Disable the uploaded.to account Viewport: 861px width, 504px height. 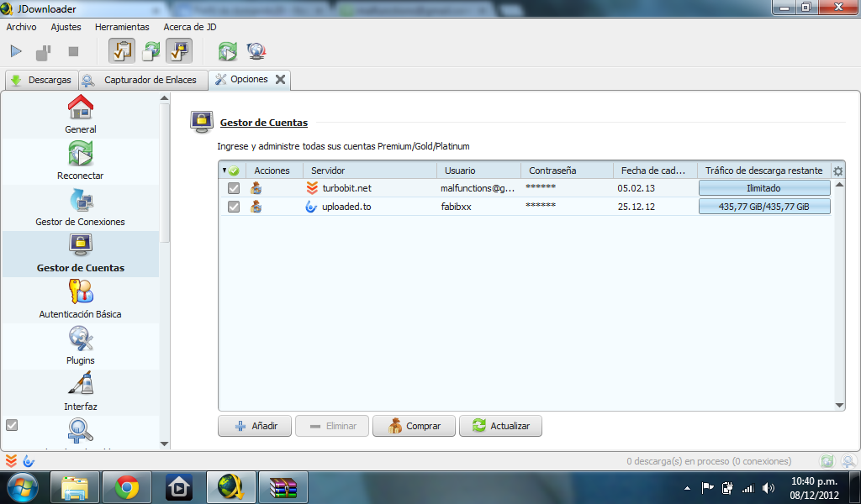pyautogui.click(x=234, y=207)
